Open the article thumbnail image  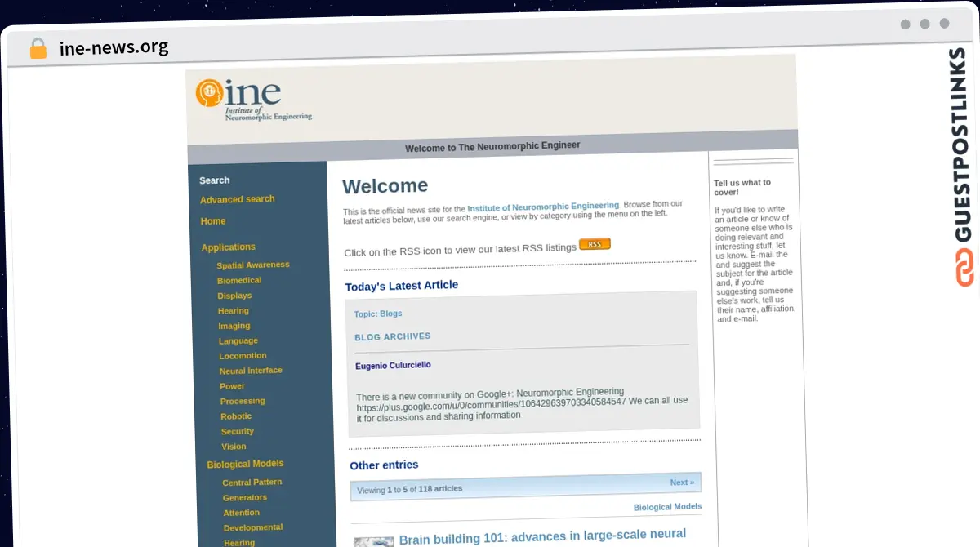click(373, 541)
